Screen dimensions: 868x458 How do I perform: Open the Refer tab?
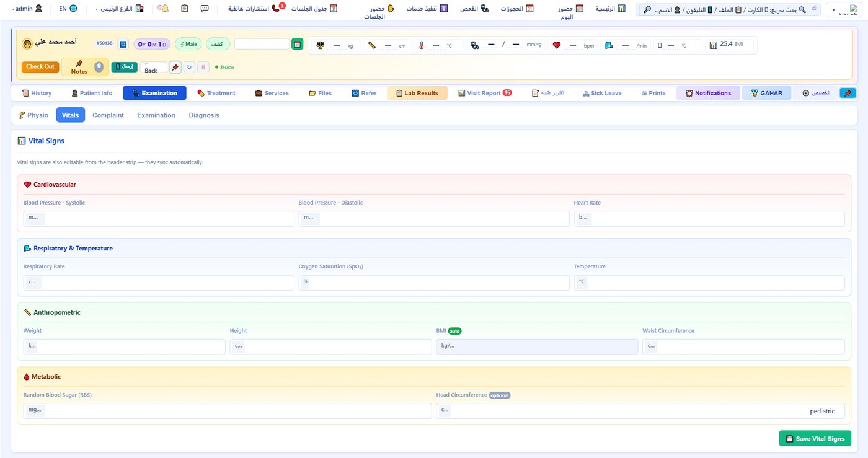click(364, 93)
